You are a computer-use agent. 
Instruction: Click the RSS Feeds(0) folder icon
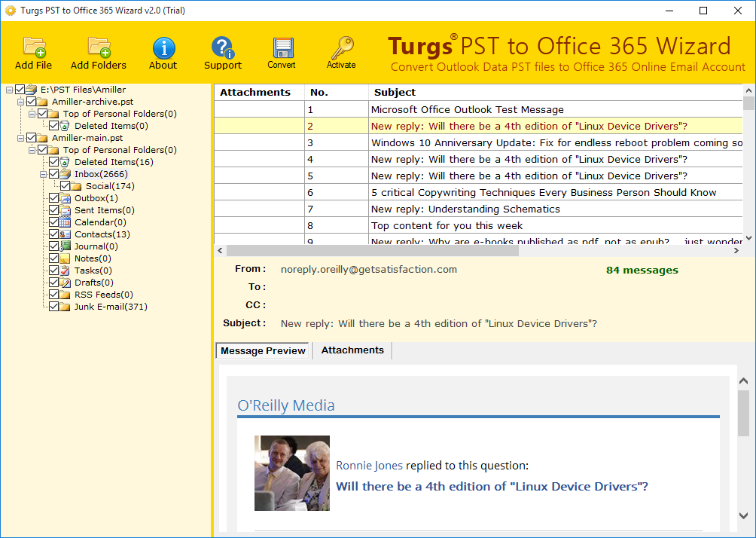(66, 295)
